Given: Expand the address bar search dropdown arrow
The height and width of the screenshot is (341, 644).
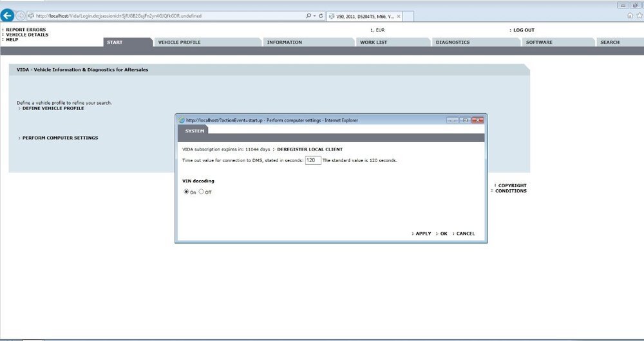Looking at the screenshot, I should pyautogui.click(x=314, y=15).
